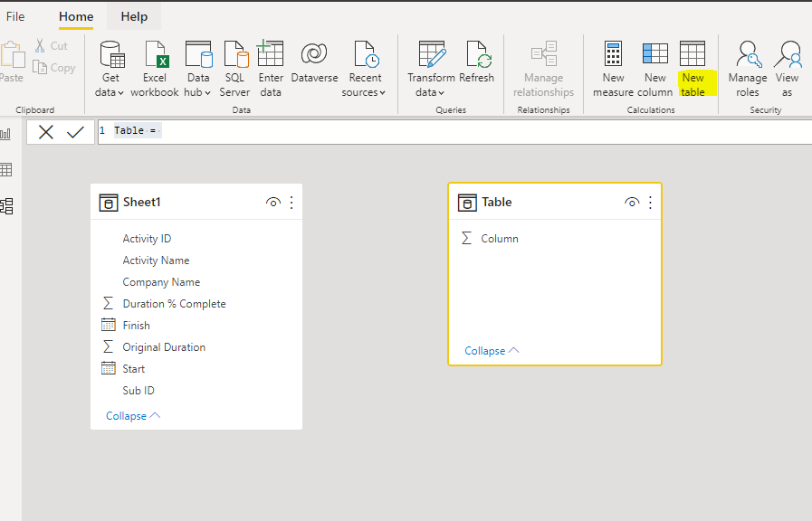The width and height of the screenshot is (812, 521).
Task: Open more options on Table card
Action: [x=650, y=203]
